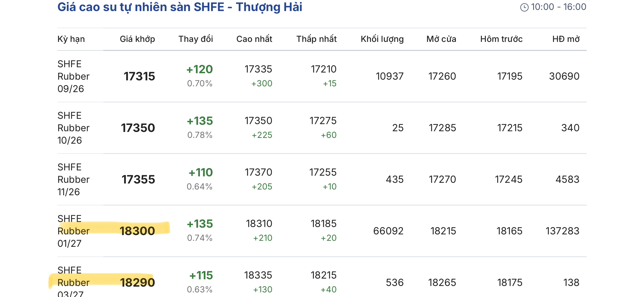This screenshot has width=644, height=297.
Task: Click the 66092 volume value
Action: click(x=388, y=231)
